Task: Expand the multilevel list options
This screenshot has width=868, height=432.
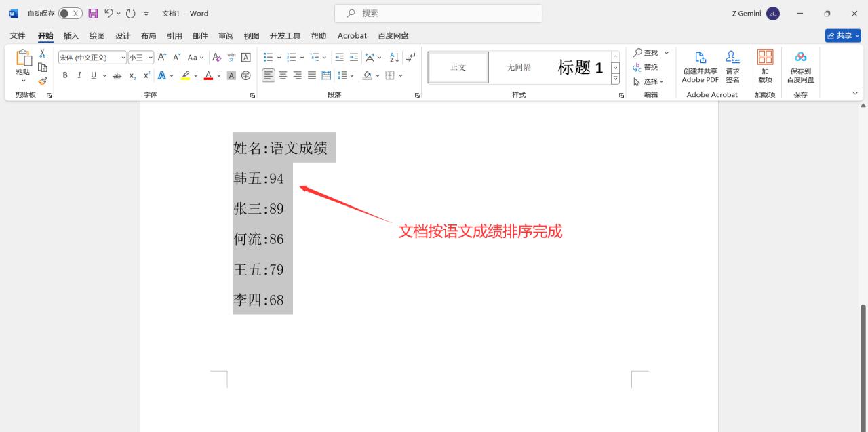Action: pos(324,58)
